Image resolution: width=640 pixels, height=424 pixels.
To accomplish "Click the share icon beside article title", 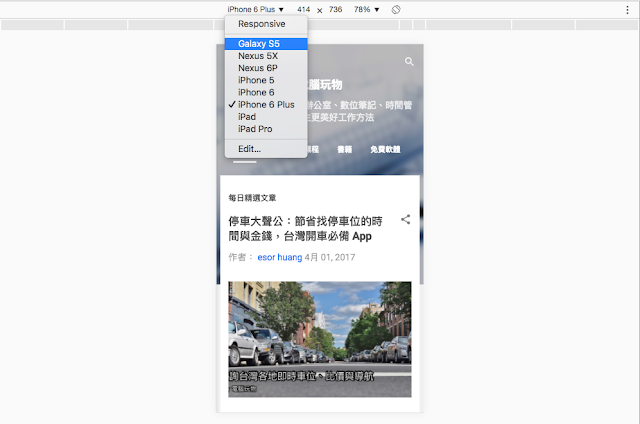I will coord(405,220).
